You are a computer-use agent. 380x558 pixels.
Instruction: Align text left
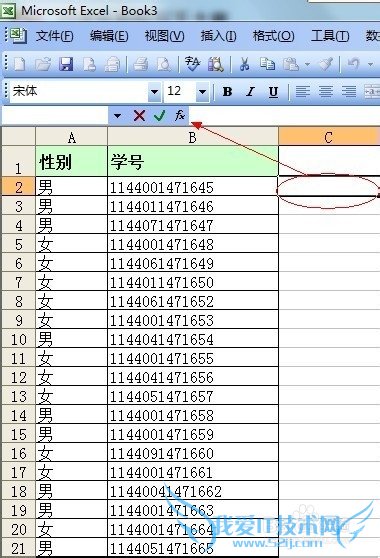[x=302, y=92]
